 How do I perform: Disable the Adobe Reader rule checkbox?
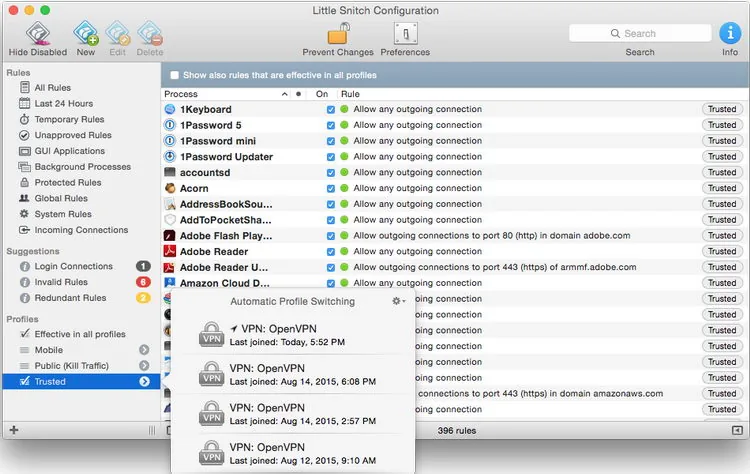click(331, 252)
